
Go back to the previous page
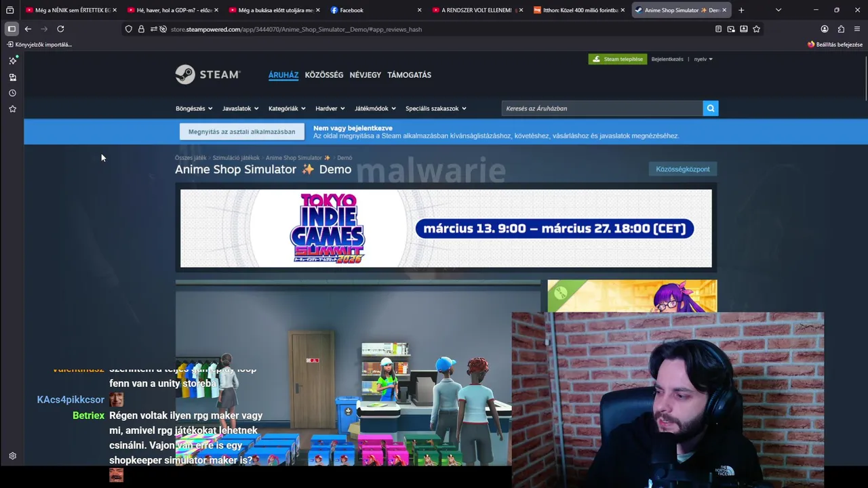coord(28,29)
